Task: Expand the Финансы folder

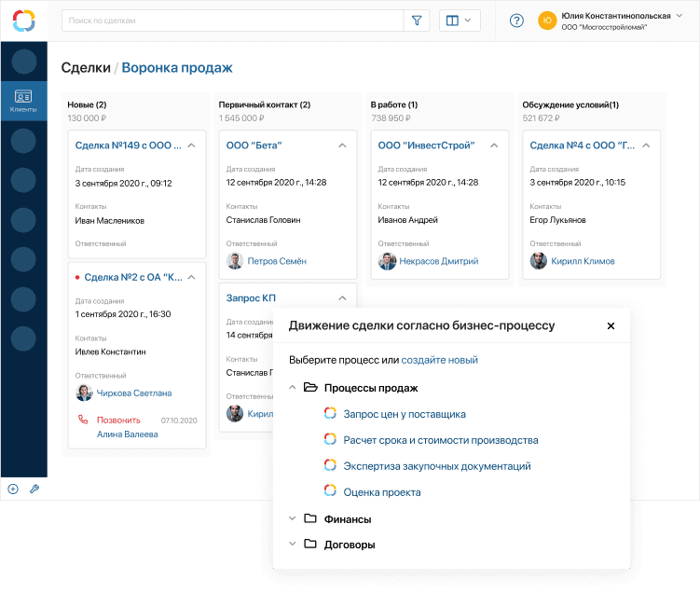Action: pos(293,518)
